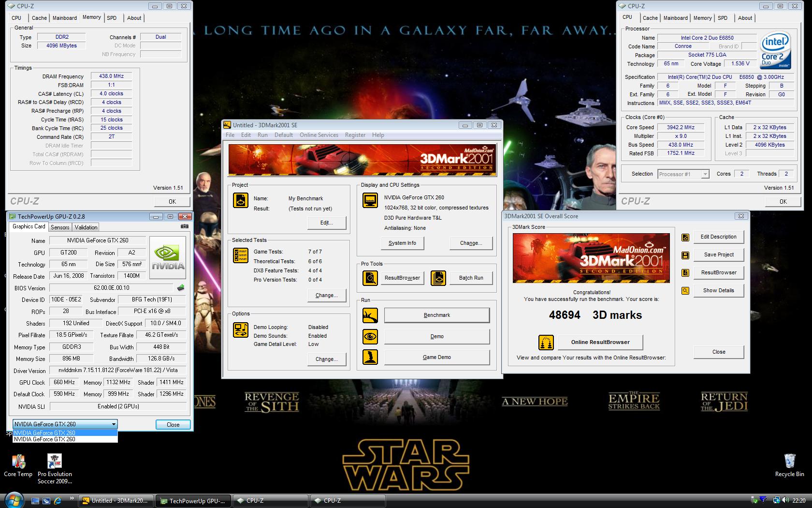Click the Untitled - 3DMark2001 taskbar button

116,501
